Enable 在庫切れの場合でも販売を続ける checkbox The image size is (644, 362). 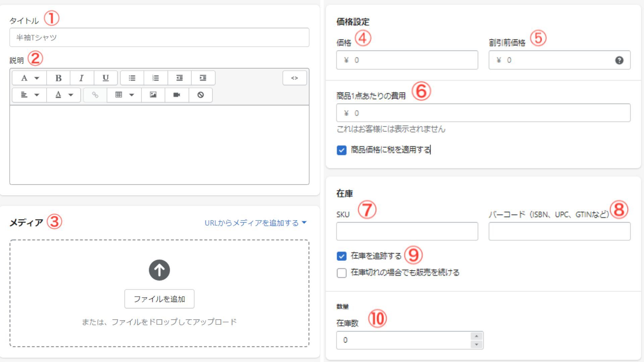point(341,273)
